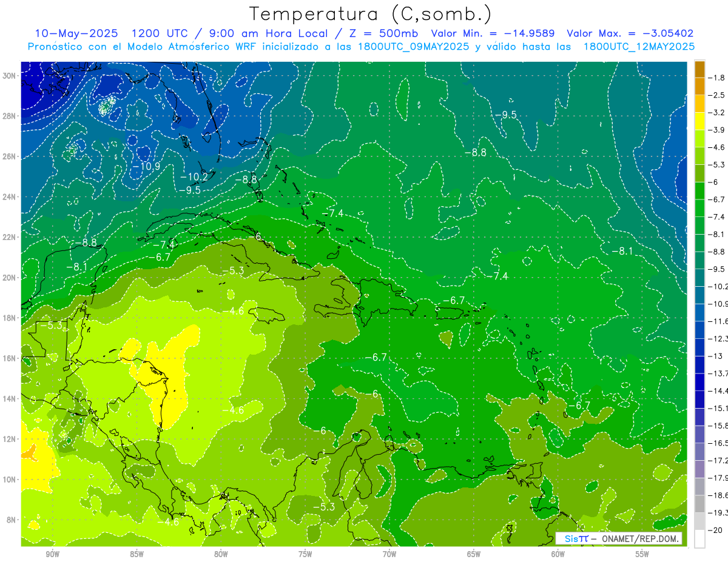This screenshot has height=562, width=728.
Task: Click the "1200 UTC" time text
Action: click(x=161, y=33)
